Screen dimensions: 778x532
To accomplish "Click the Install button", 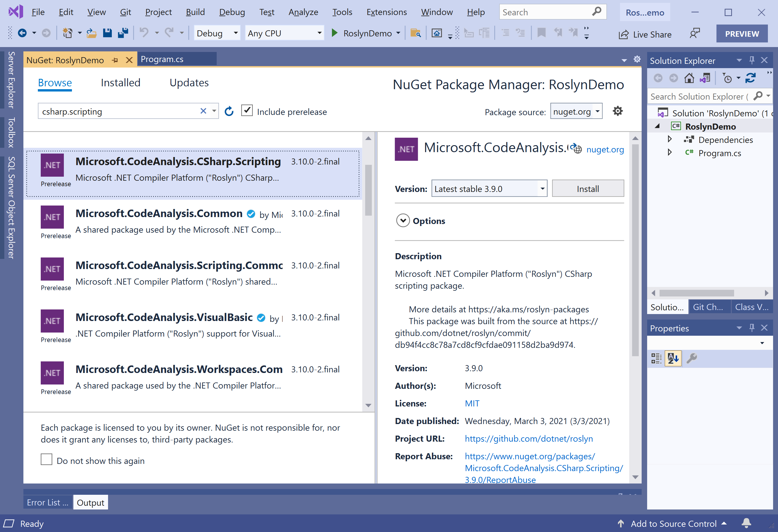I will point(588,189).
